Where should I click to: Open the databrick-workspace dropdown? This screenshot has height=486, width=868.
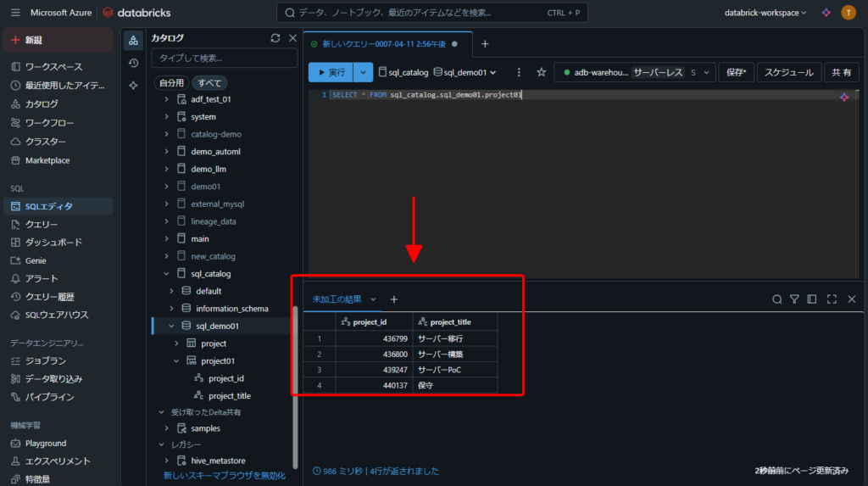765,13
